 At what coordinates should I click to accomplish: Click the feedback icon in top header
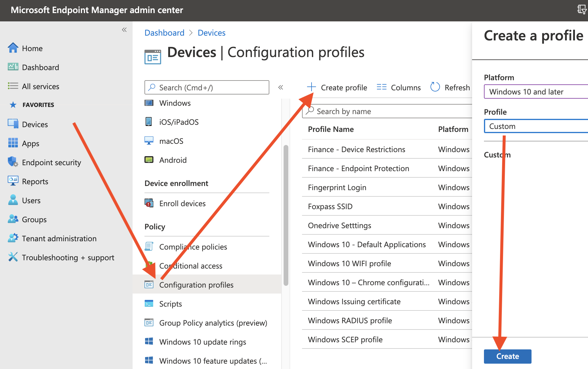coord(582,9)
